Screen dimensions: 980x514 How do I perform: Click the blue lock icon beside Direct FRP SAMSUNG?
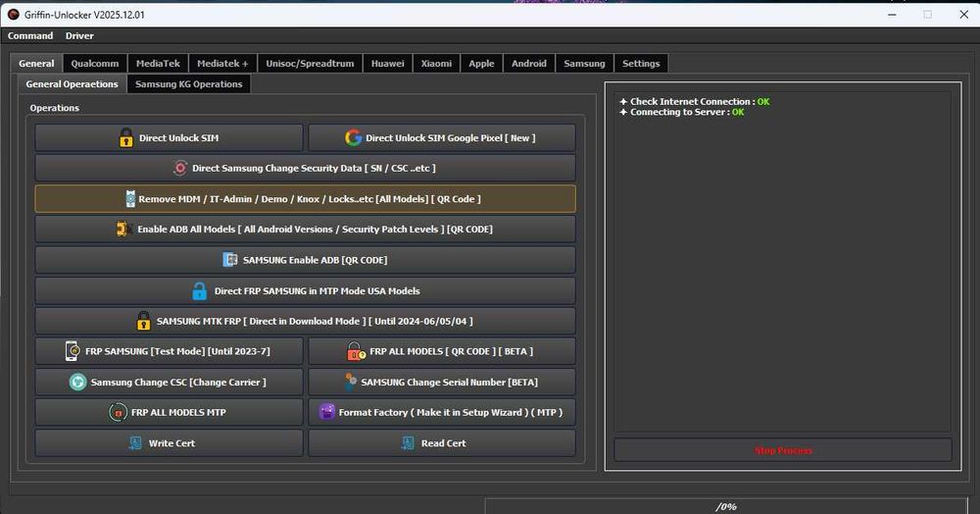point(199,290)
